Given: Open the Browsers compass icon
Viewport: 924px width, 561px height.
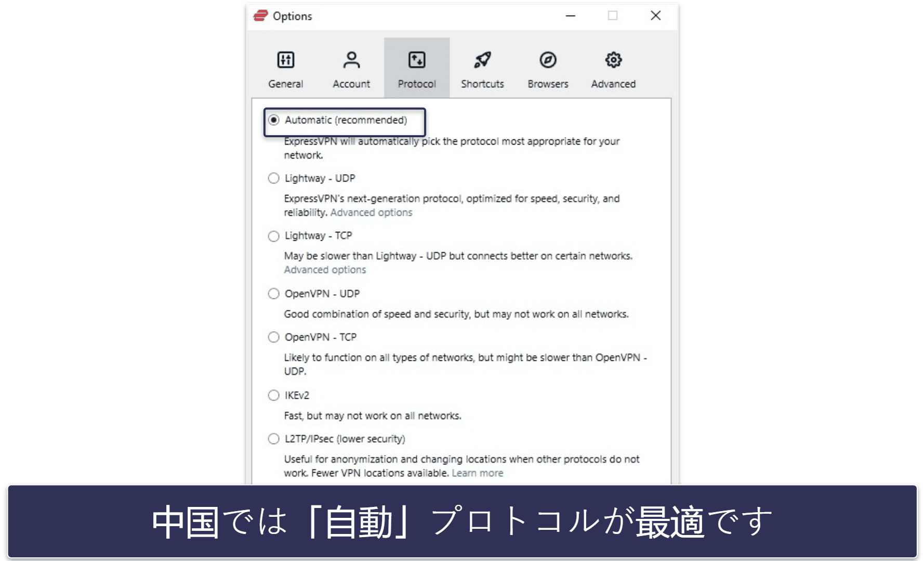Looking at the screenshot, I should 548,60.
